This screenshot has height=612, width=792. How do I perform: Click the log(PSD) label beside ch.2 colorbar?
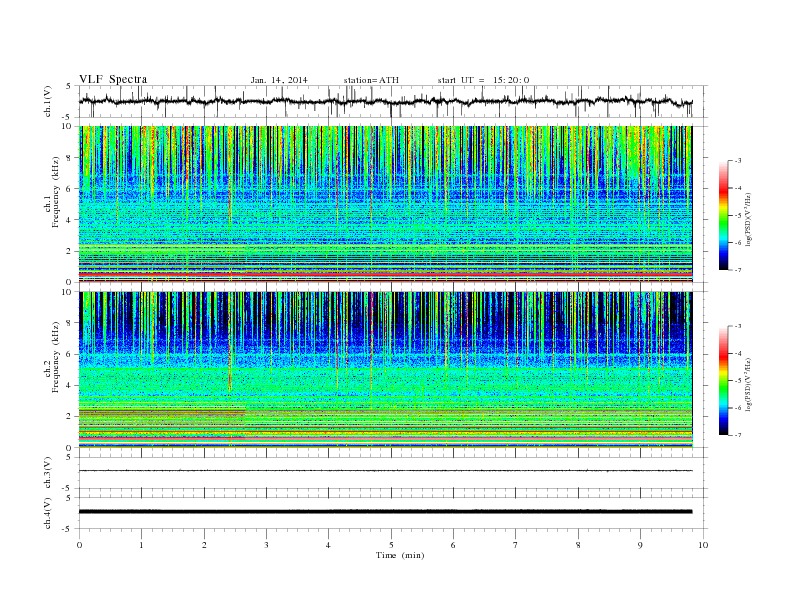[x=748, y=384]
